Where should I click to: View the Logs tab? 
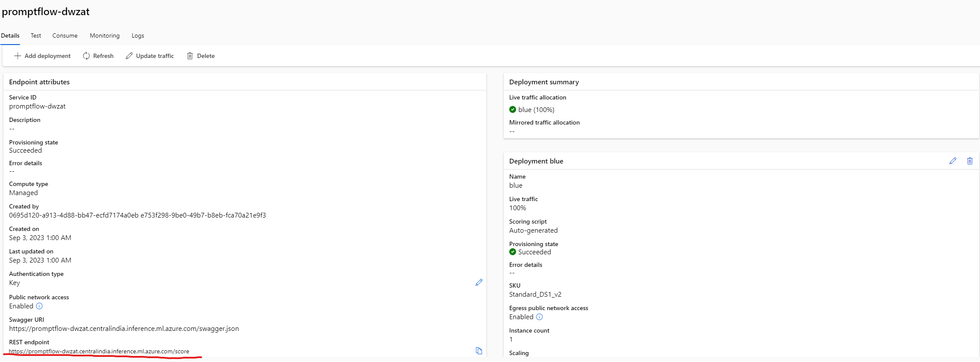pyautogui.click(x=138, y=35)
